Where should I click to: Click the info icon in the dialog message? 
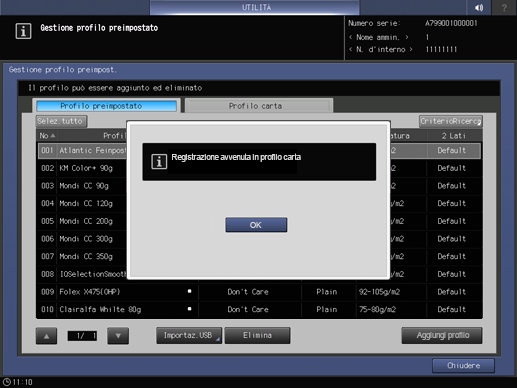(x=159, y=162)
